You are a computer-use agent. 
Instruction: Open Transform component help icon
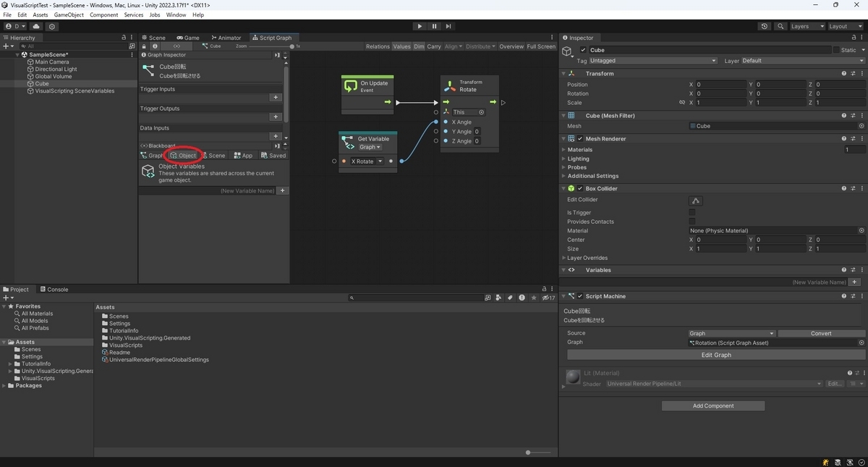coord(843,73)
